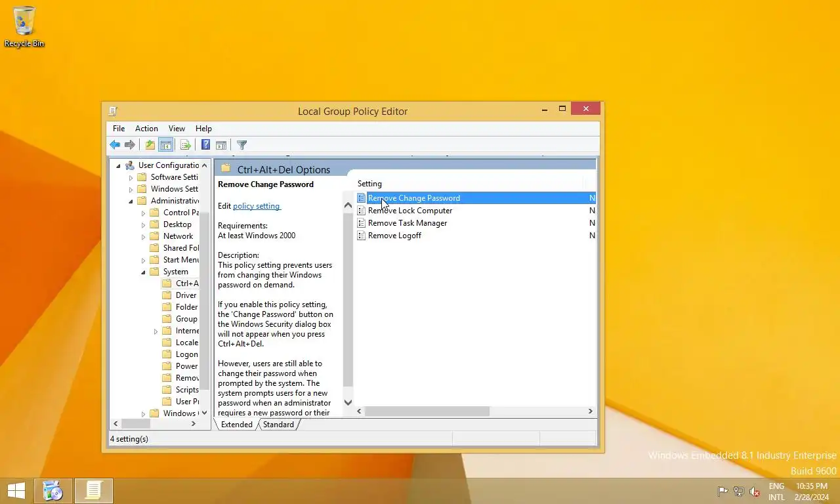
Task: Select the Locale folder in tree
Action: [x=186, y=343]
